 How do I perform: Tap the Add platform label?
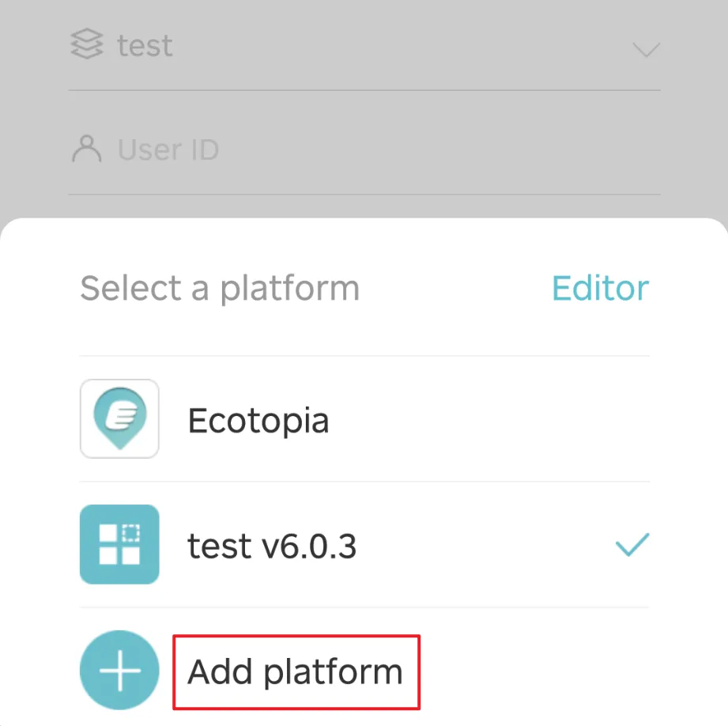tap(296, 671)
